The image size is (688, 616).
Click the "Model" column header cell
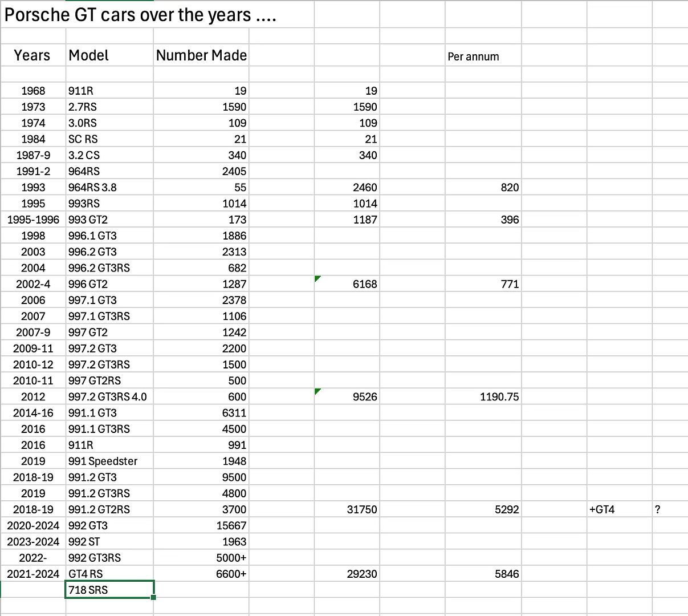109,55
